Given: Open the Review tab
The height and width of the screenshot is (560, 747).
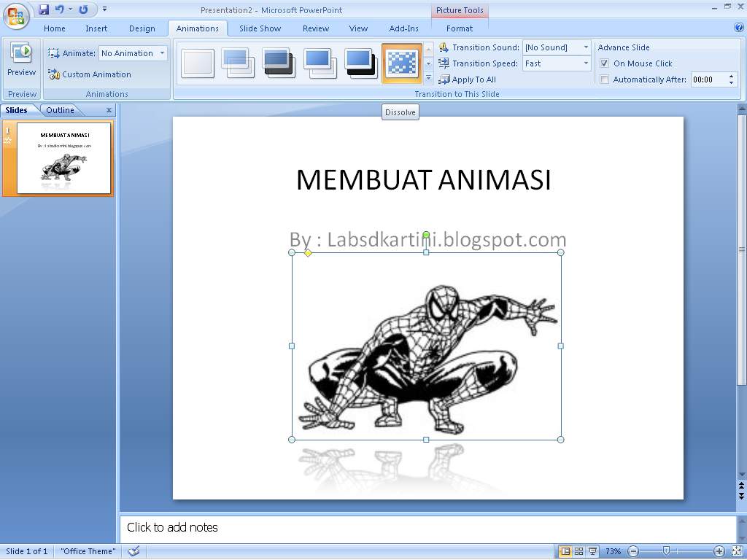Looking at the screenshot, I should pos(316,28).
